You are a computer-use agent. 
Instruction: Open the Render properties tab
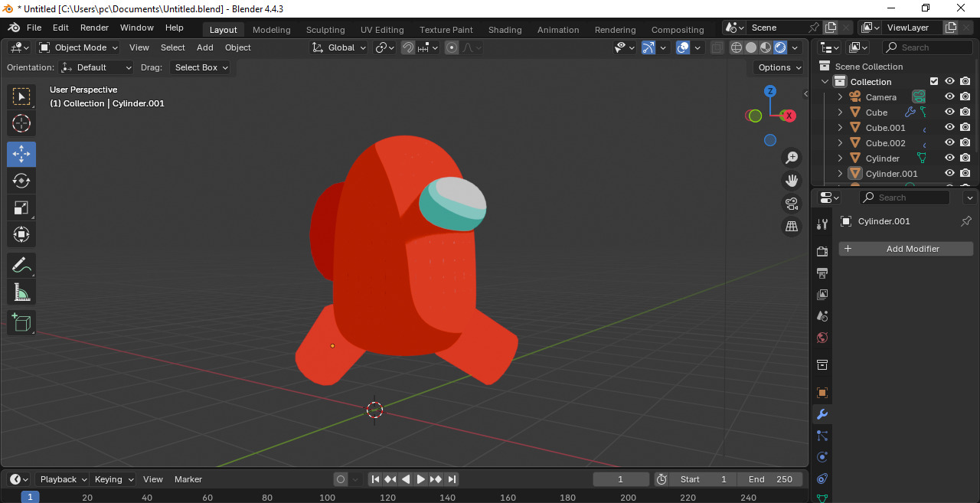coord(822,252)
